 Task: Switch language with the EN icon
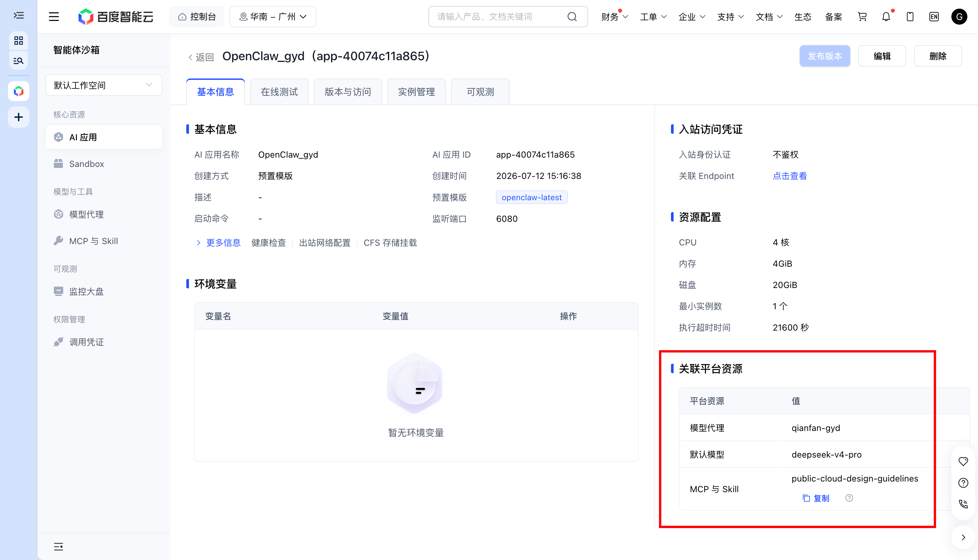(934, 17)
